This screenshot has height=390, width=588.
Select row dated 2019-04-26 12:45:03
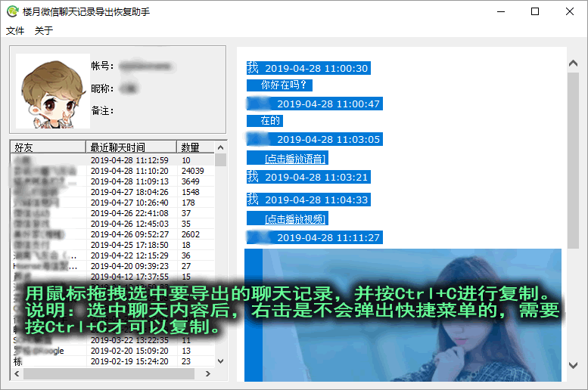[x=113, y=224]
